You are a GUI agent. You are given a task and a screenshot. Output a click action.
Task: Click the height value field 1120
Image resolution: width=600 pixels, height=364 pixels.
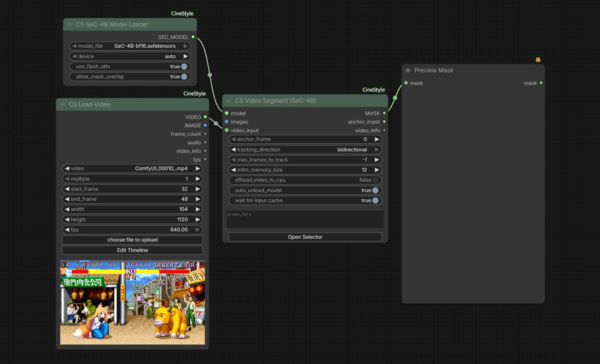132,220
